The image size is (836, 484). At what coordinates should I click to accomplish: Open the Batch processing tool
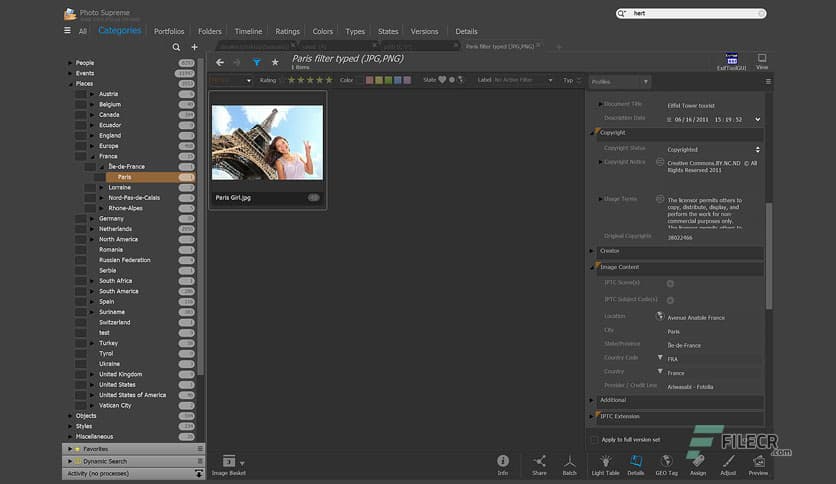point(569,463)
